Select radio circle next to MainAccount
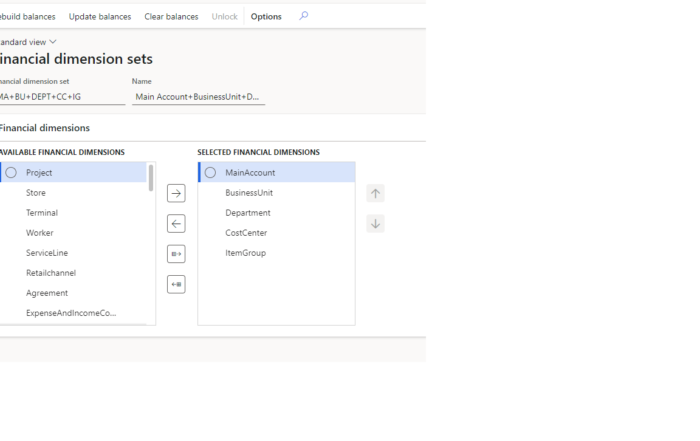Viewport: 700px width, 441px height. (210, 172)
